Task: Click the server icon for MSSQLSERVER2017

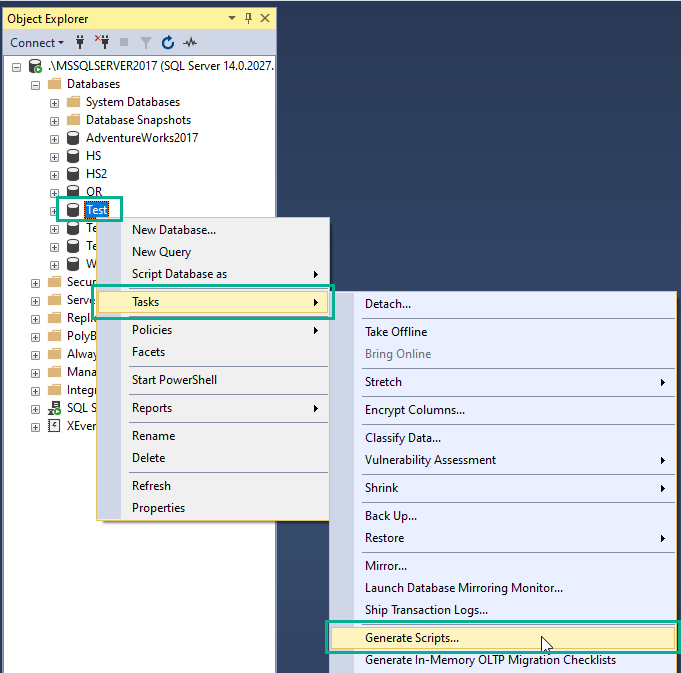Action: (x=36, y=66)
